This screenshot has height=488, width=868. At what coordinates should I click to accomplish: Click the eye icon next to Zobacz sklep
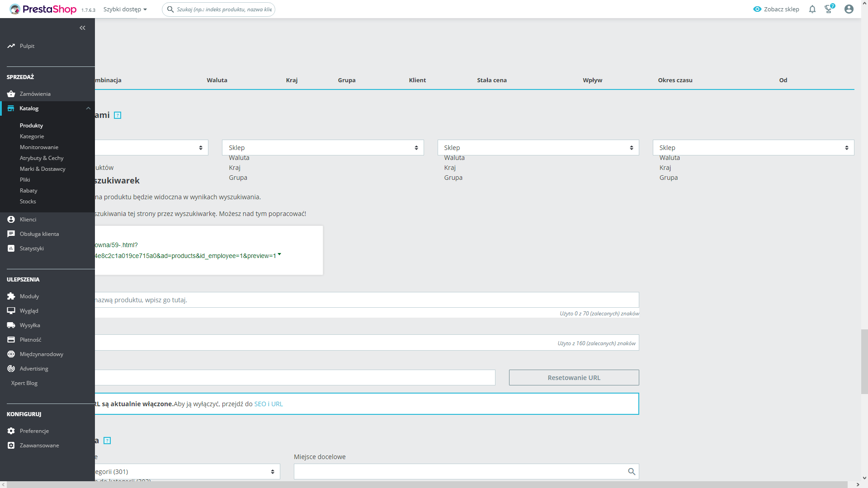pos(757,9)
